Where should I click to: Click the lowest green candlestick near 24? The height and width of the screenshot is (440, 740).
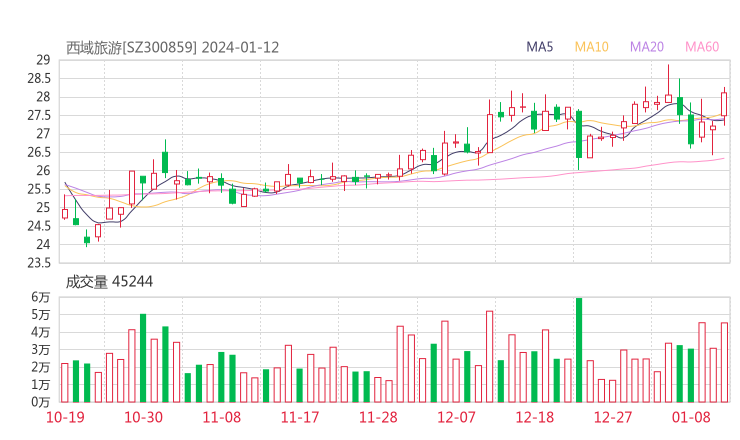pyautogui.click(x=87, y=239)
